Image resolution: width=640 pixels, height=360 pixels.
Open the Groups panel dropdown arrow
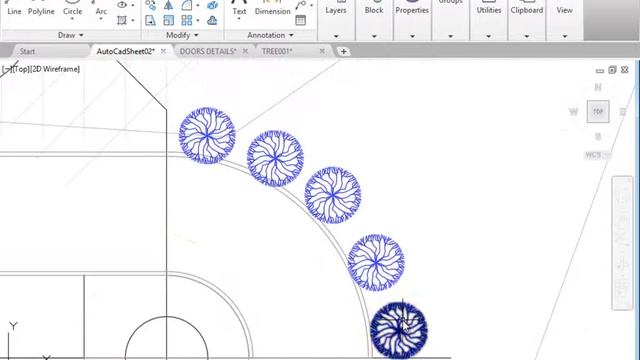pos(451,36)
